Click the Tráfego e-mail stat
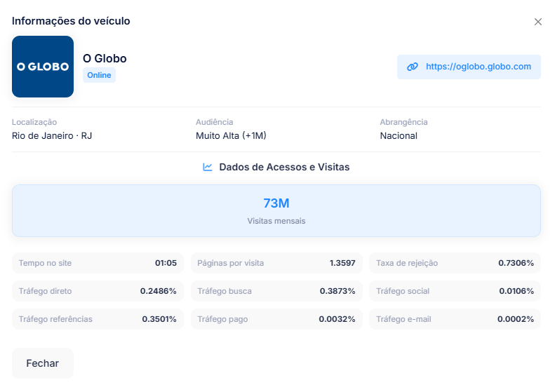This screenshot has height=392, width=555. [455, 319]
